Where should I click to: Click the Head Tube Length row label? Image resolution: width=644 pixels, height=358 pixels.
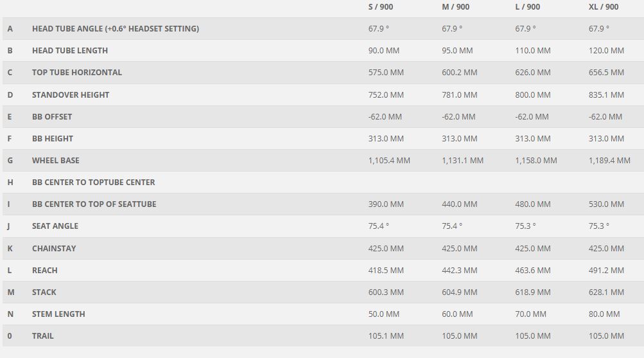[x=70, y=51]
